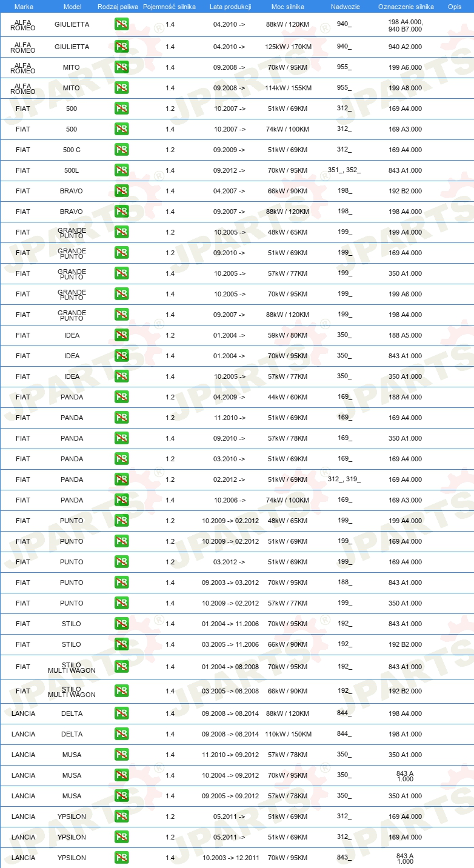Click the fuel icon for Musa 10.2004 -> 09.2012
The image size is (474, 868).
122,775
